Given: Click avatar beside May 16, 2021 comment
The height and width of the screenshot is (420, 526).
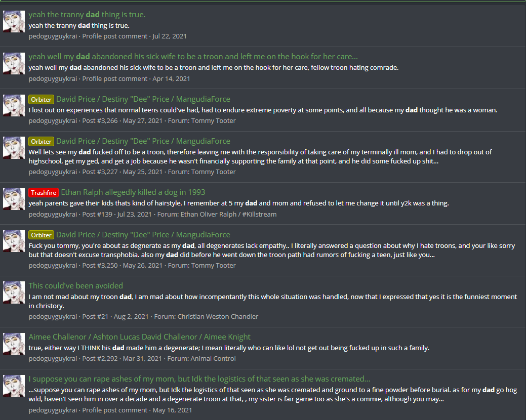Looking at the screenshot, I should (14, 386).
